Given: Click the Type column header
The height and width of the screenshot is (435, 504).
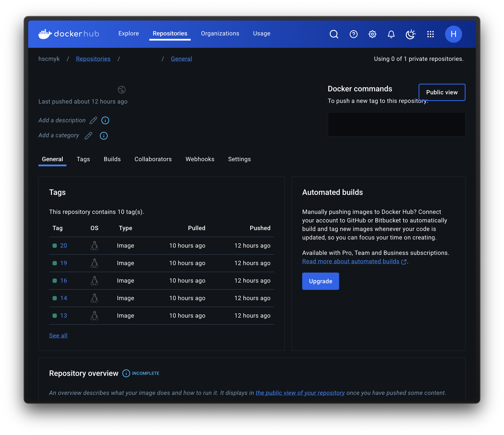Looking at the screenshot, I should (126, 228).
